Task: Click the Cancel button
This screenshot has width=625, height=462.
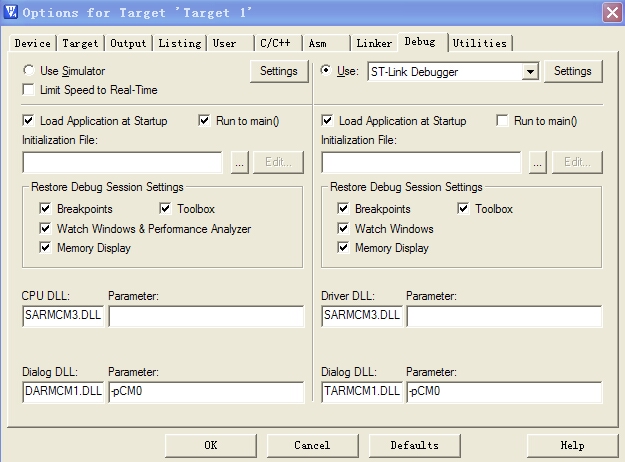Action: [x=312, y=446]
